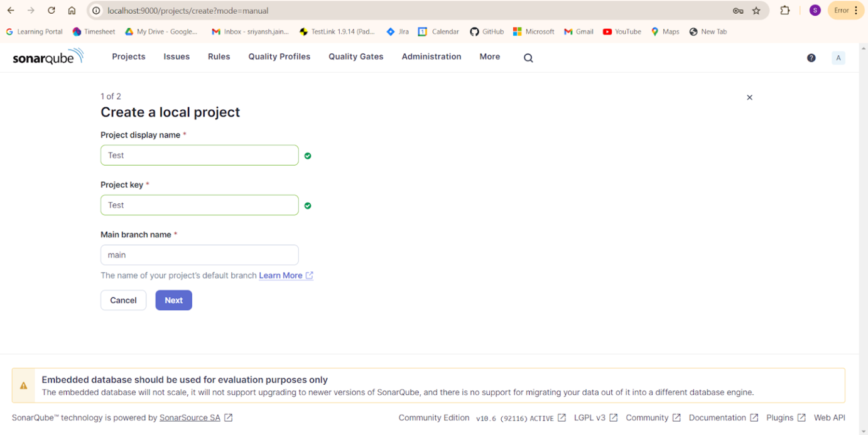Open the YouTube bookmark
868x435 pixels.
click(621, 31)
